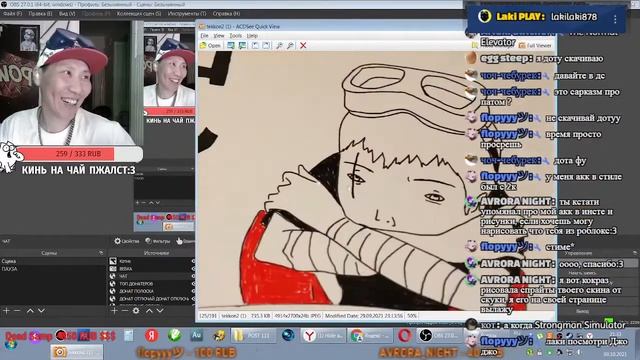Open ACDSee File menu
The height and width of the screenshot is (360, 640).
coord(204,36)
